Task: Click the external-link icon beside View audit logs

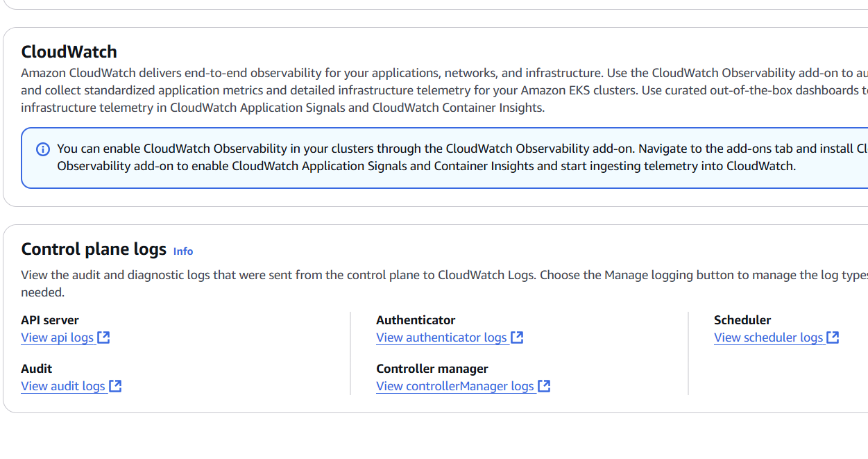Action: pos(115,386)
